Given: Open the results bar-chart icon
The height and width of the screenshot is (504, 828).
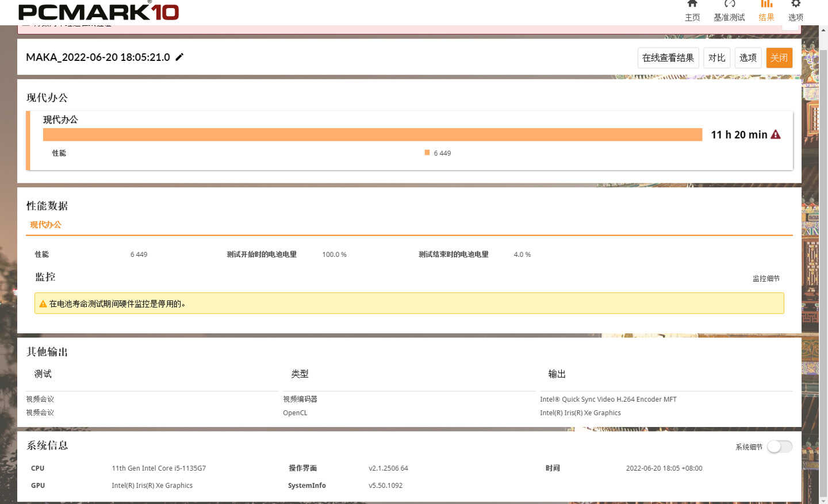Looking at the screenshot, I should click(x=766, y=4).
